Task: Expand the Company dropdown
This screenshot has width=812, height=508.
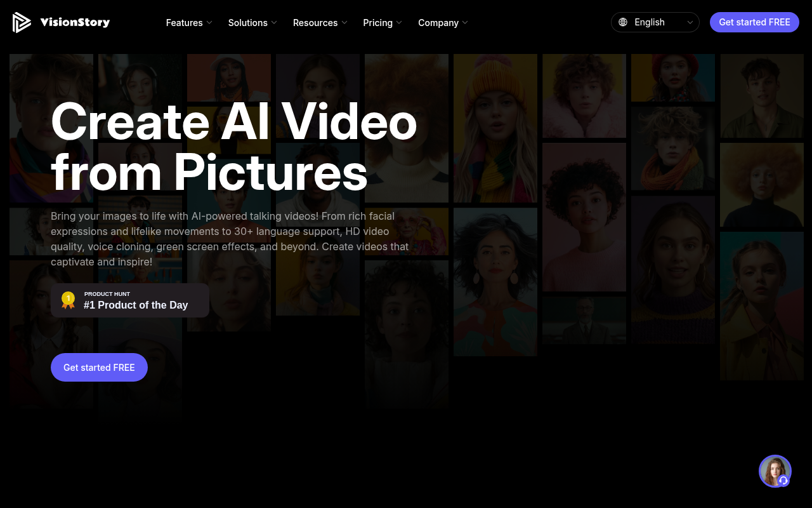Action: coord(465,23)
